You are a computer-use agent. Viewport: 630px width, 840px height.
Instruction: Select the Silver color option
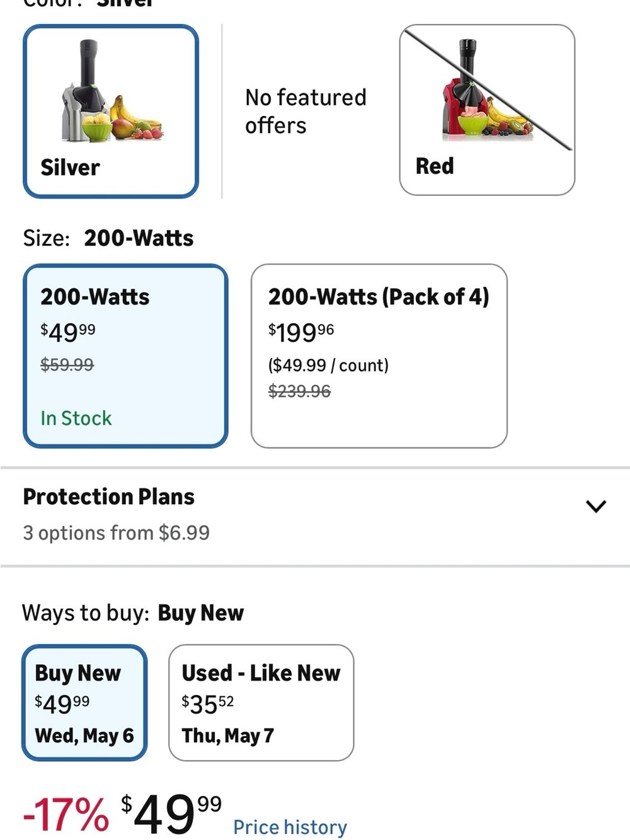(x=111, y=112)
